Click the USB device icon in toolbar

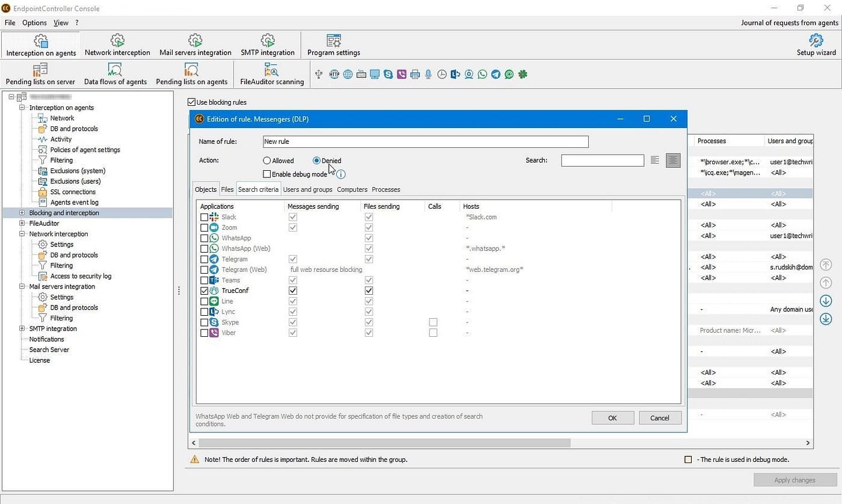pos(319,75)
